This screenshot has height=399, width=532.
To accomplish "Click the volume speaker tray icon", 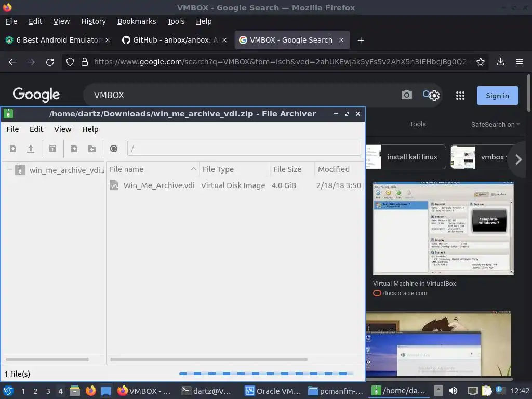I will (453, 391).
